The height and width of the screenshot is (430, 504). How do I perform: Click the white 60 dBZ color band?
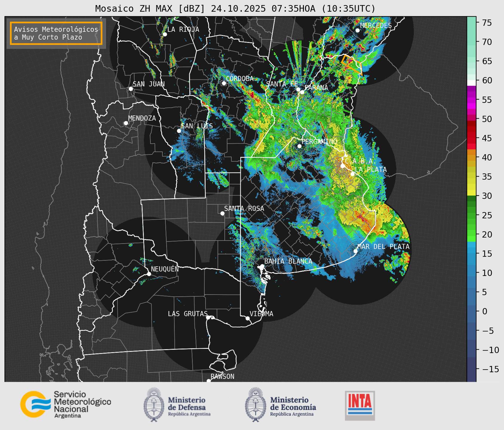pos(471,83)
